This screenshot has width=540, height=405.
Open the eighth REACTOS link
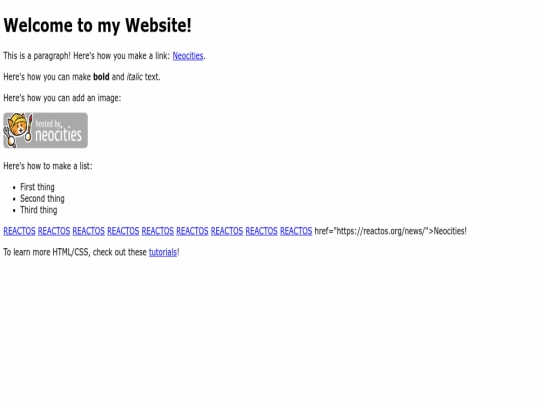click(261, 231)
